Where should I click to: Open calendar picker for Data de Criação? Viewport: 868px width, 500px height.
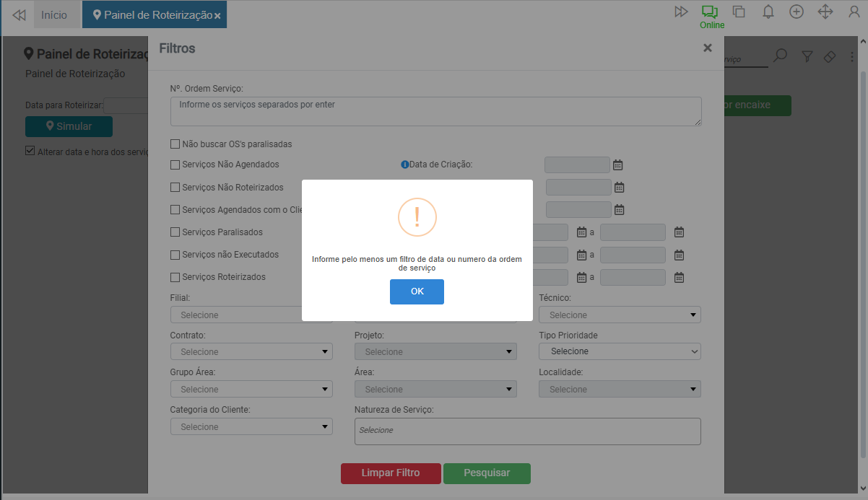(617, 165)
